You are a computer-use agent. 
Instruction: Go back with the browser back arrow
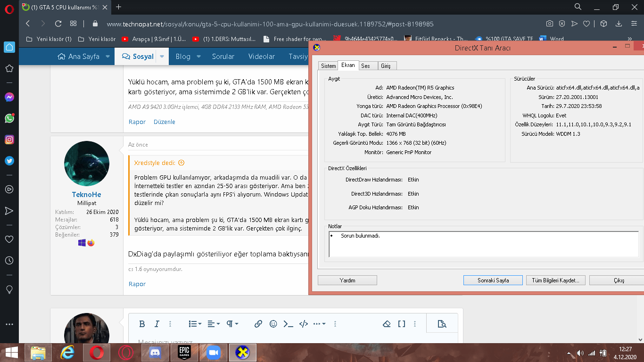[28, 24]
